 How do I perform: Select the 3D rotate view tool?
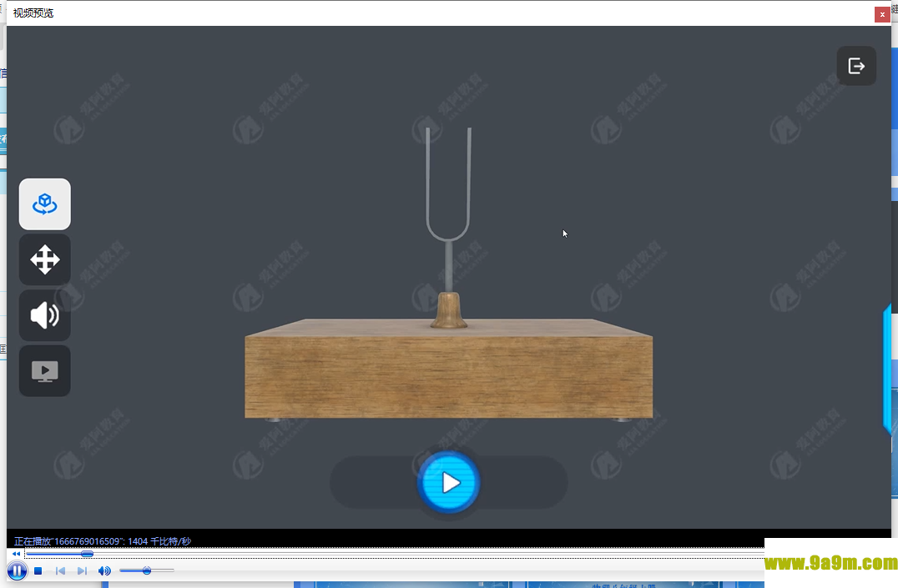(45, 204)
